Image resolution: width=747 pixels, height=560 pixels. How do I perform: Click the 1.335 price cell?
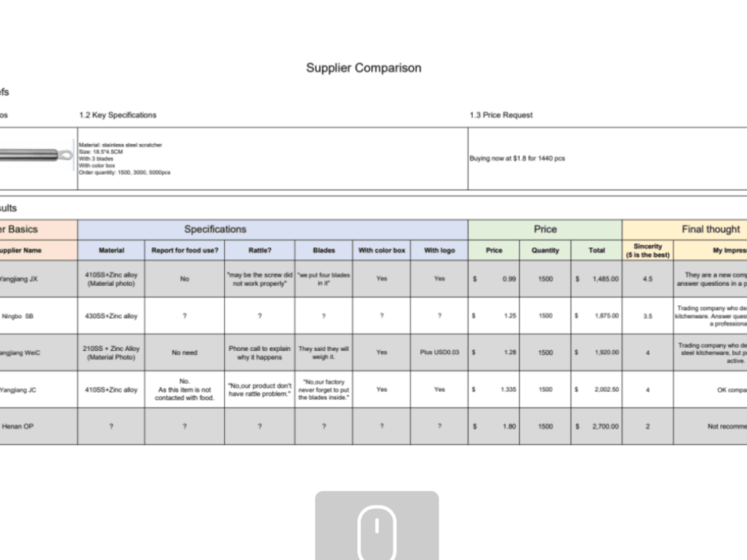point(494,390)
